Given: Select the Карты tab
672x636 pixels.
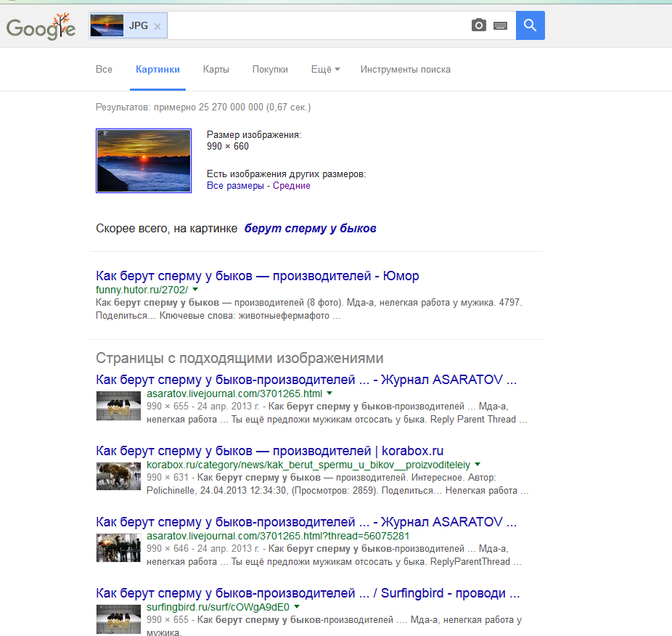Looking at the screenshot, I should click(216, 70).
